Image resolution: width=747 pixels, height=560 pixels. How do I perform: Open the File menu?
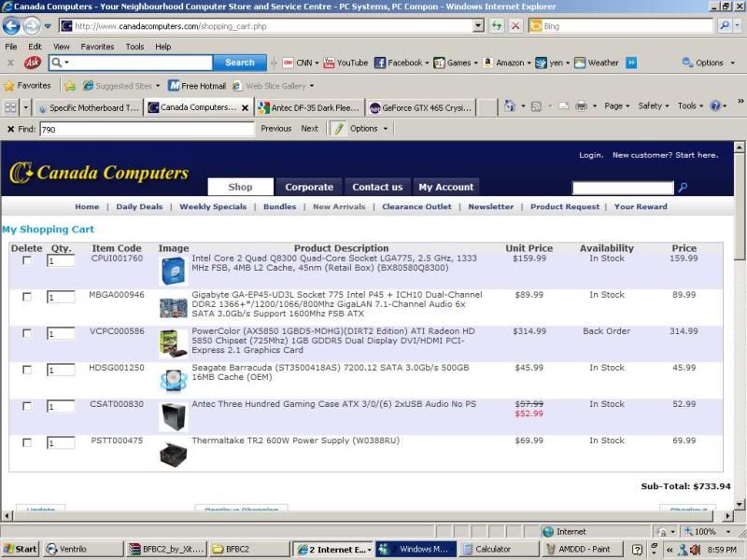(11, 47)
